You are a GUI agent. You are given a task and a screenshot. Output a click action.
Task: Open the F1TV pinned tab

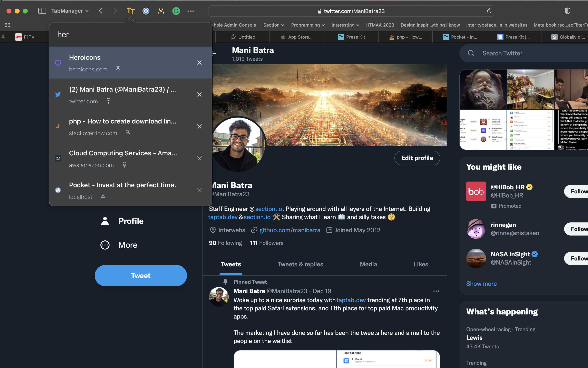pyautogui.click(x=25, y=37)
